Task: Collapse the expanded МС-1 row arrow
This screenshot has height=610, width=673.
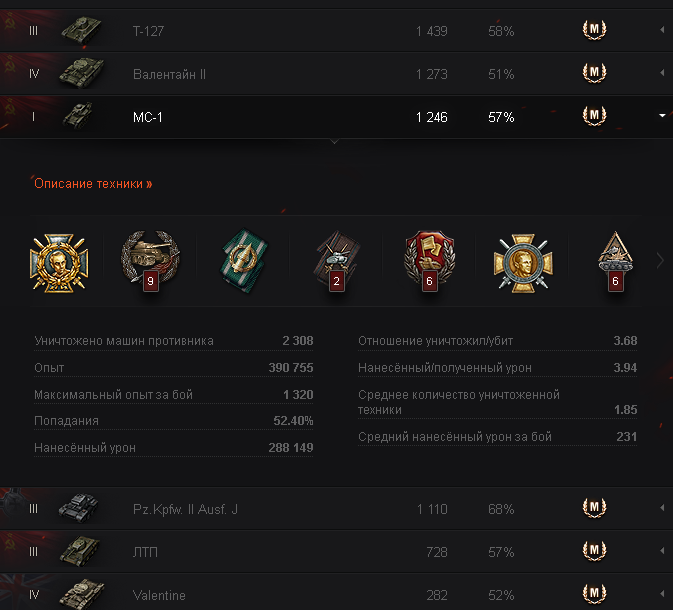Action: point(662,117)
